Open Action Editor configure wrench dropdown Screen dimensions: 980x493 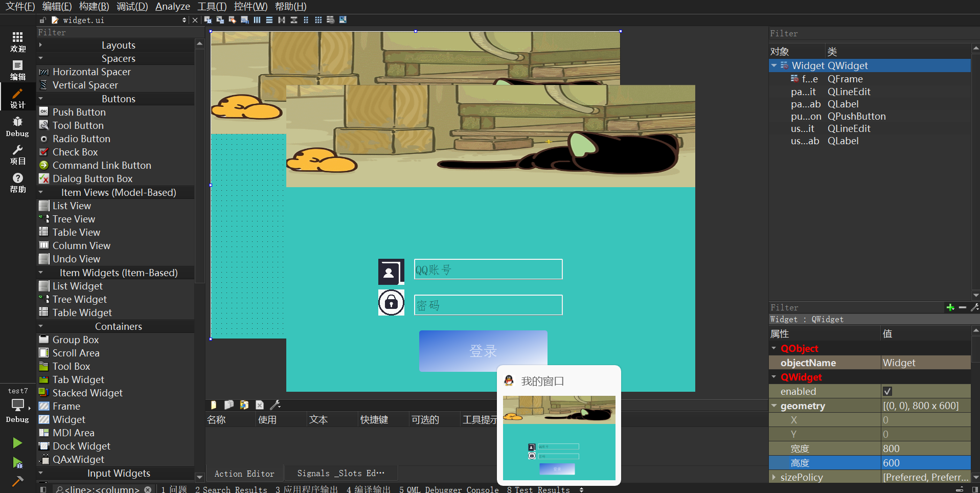tap(275, 405)
